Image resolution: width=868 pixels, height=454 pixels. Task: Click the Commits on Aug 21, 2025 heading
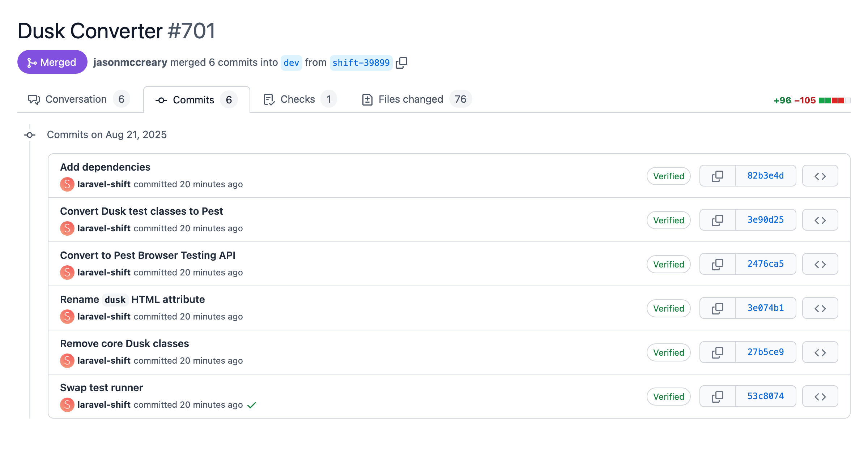(107, 135)
